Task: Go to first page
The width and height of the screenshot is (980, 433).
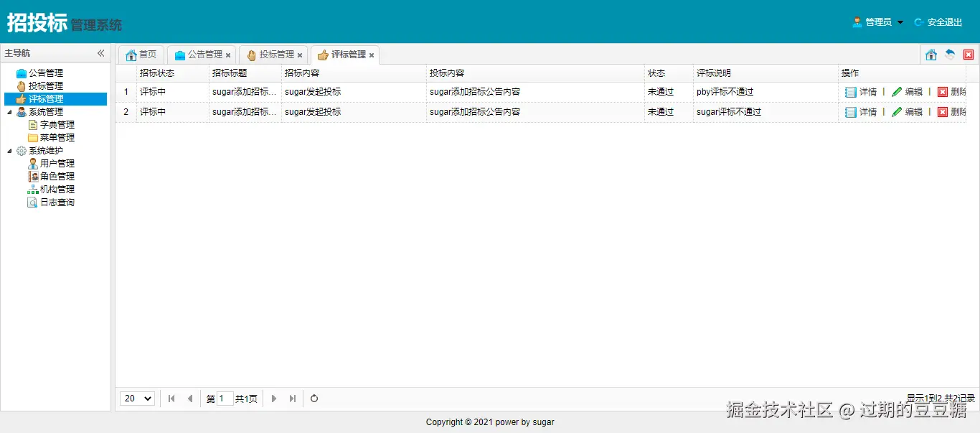Action: pyautogui.click(x=171, y=399)
